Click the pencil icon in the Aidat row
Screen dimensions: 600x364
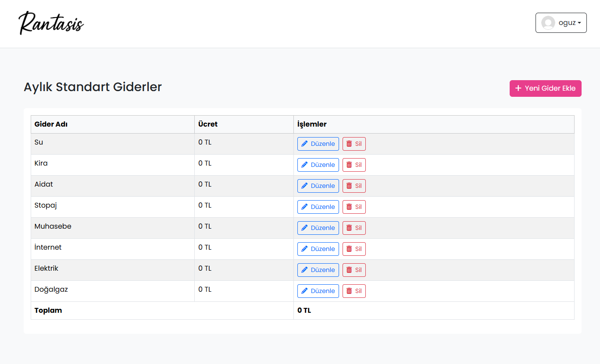(305, 186)
